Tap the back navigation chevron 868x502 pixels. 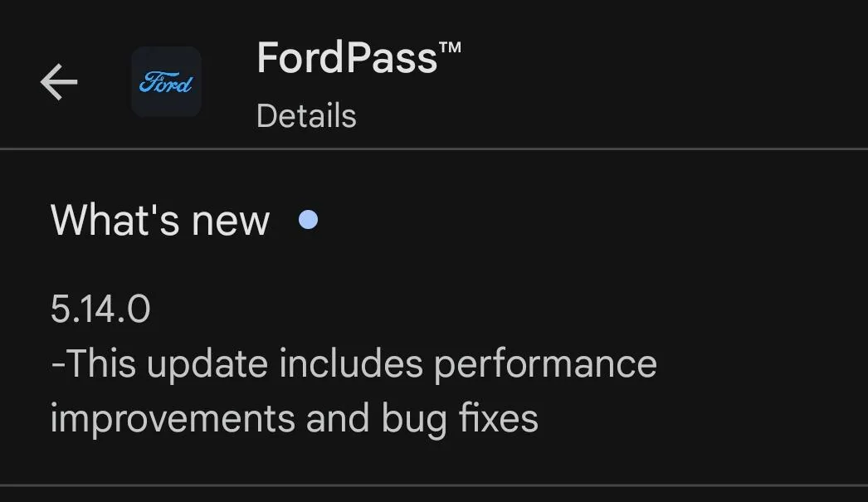[58, 80]
